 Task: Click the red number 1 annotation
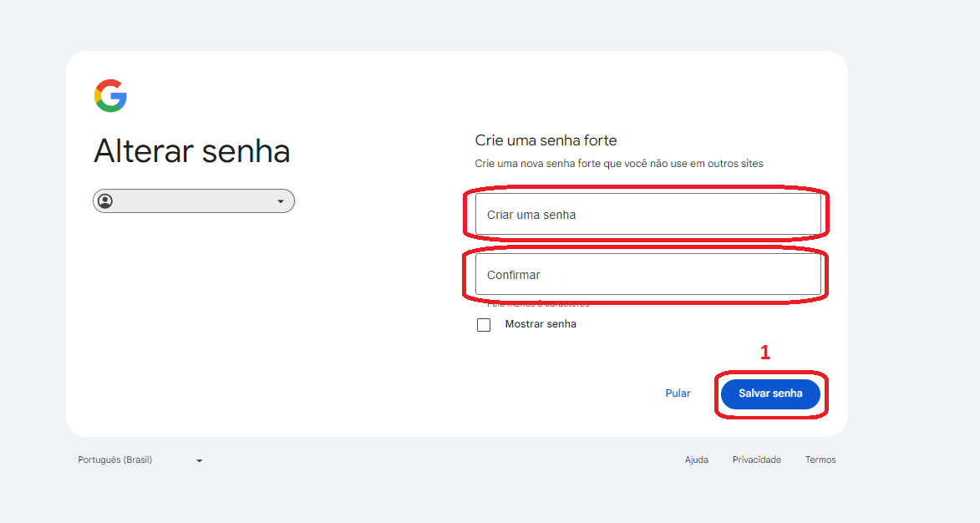coord(764,353)
